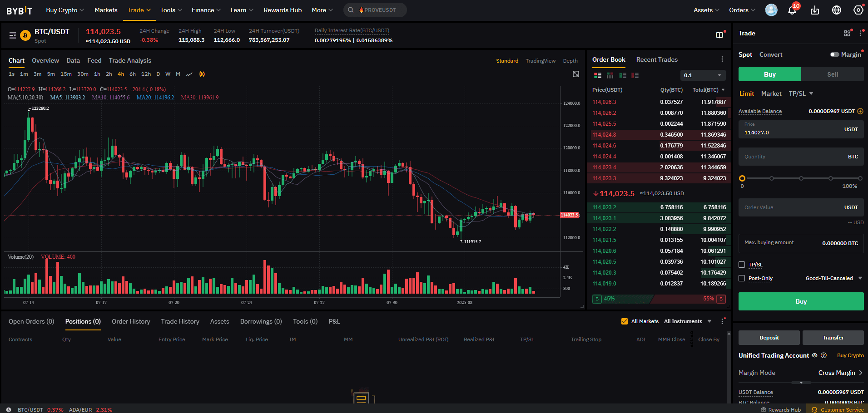Open Unified Trading Account help icon

point(823,355)
